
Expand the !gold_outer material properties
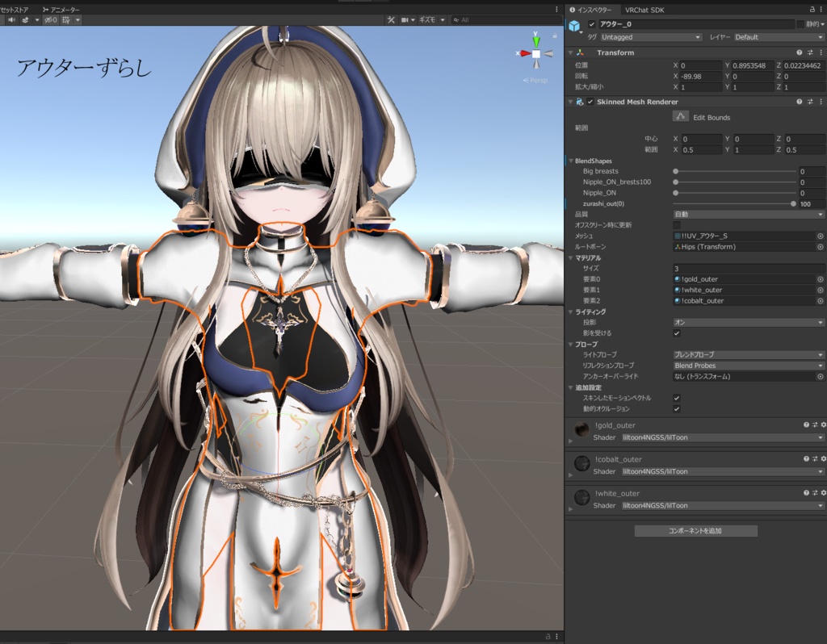(570, 441)
